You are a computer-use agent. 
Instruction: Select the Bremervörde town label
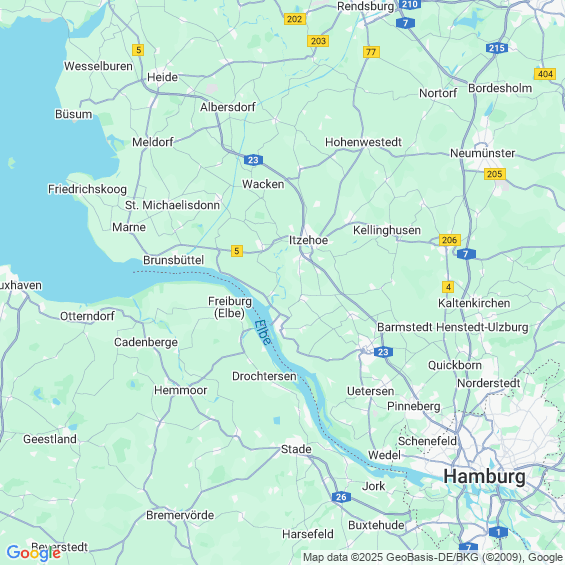click(180, 515)
